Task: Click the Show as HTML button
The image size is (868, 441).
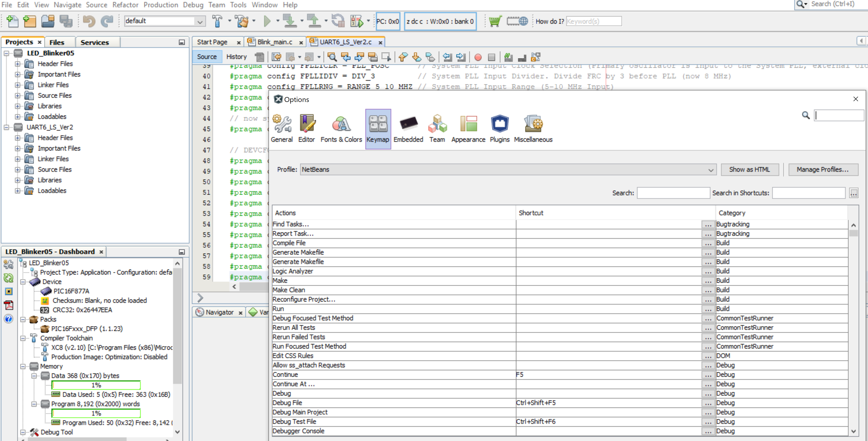Action: coord(750,169)
